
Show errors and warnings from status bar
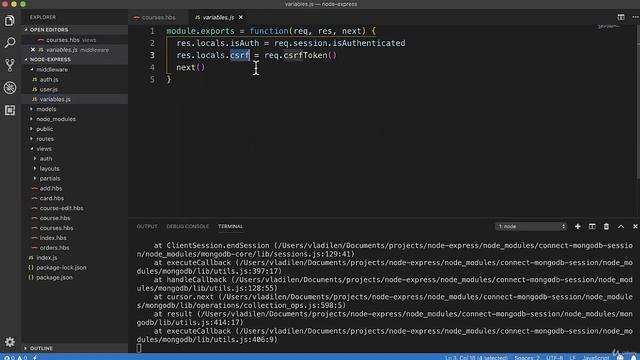[16, 358]
